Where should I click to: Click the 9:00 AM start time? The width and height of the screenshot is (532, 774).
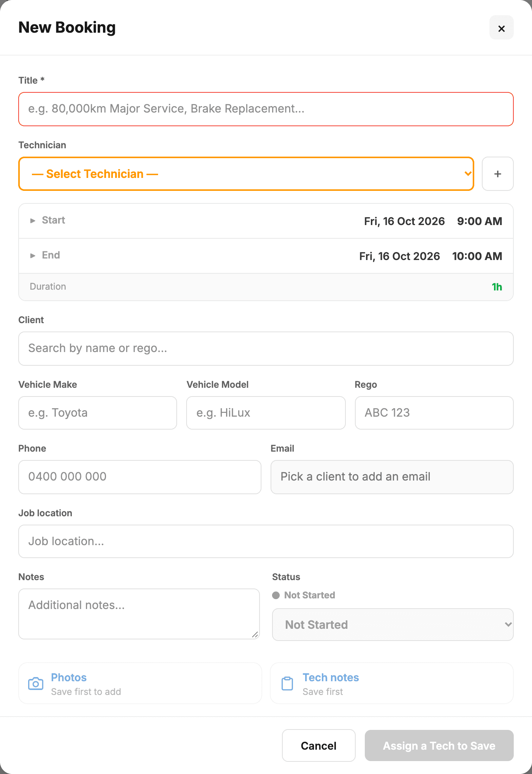(480, 221)
